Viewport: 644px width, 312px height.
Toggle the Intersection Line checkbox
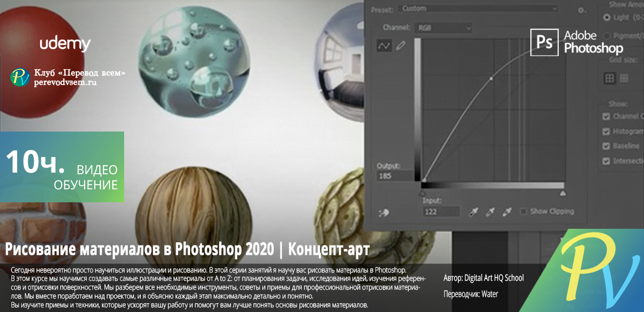click(x=606, y=161)
